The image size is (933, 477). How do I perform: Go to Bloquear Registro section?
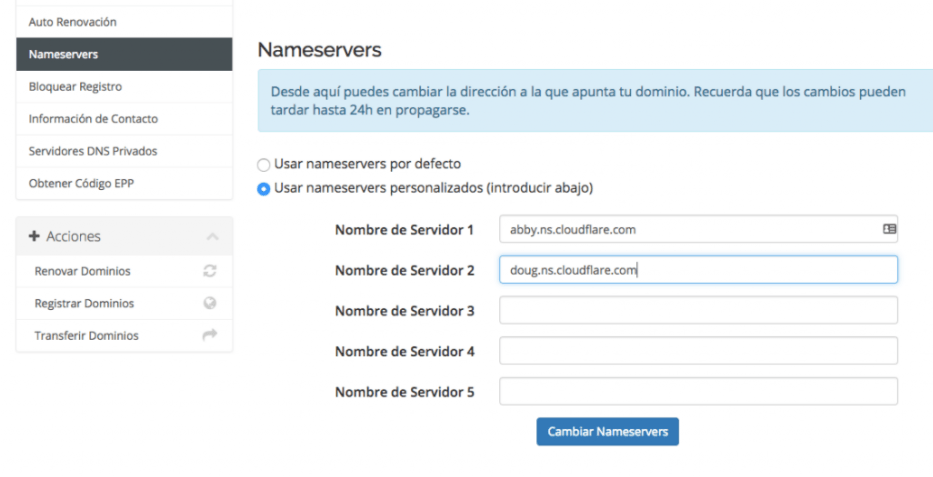[x=124, y=87]
